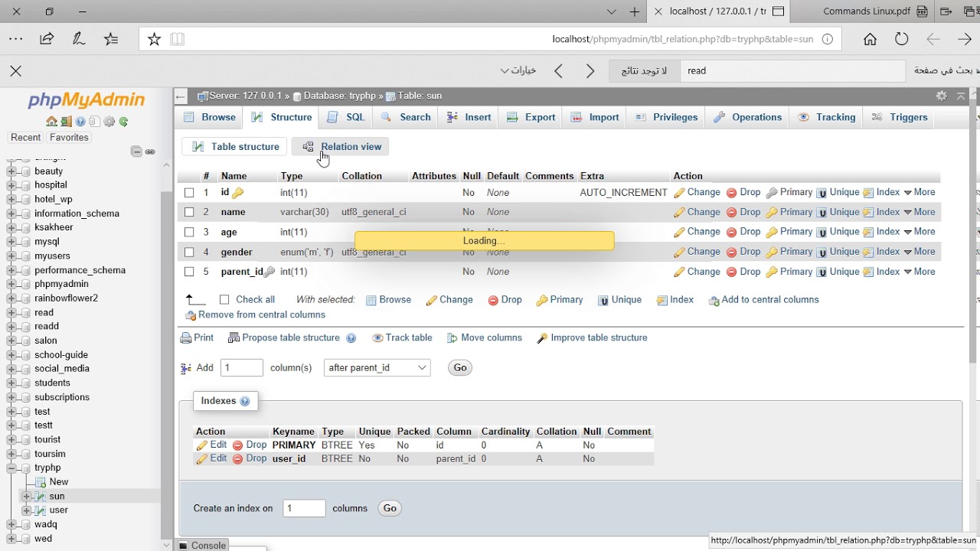Open Database: tryphp breadcrumb link
Image resolution: width=980 pixels, height=551 pixels.
(339, 96)
